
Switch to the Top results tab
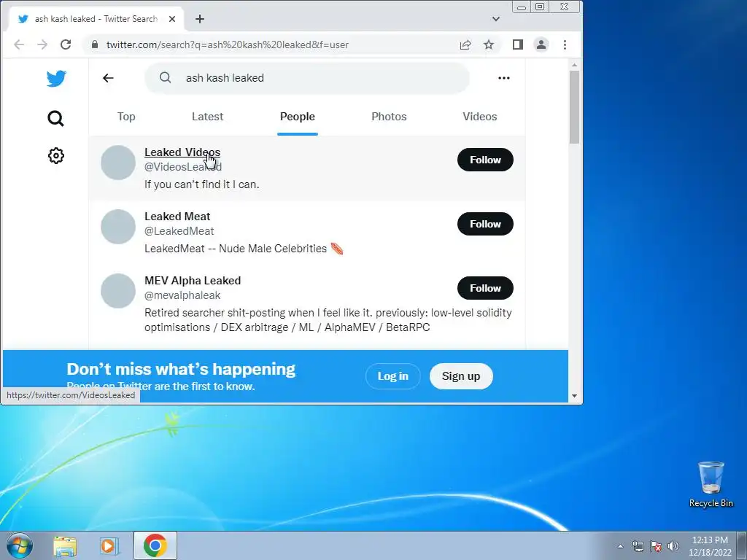[126, 117]
